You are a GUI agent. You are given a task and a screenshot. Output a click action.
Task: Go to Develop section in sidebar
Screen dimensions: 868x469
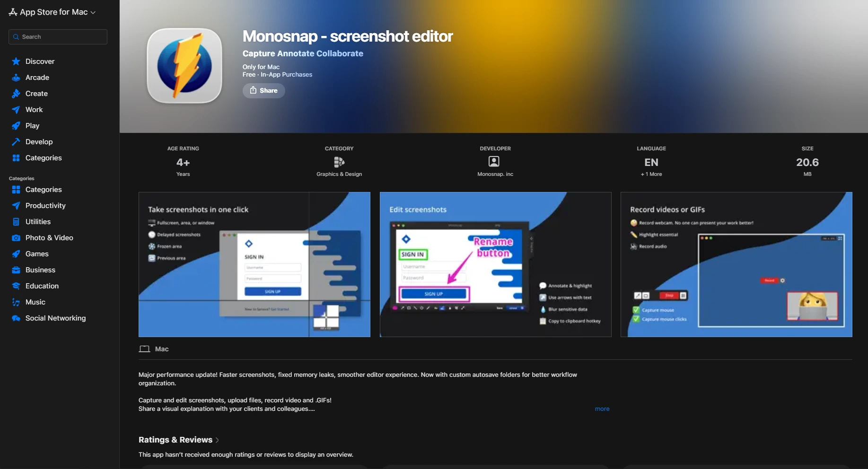click(x=39, y=142)
